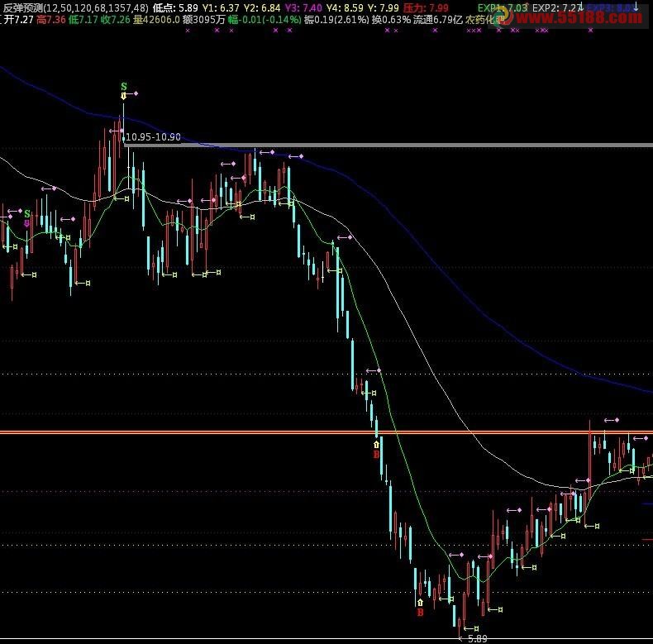Click the up arrow above the mid-chart B marker
The image size is (653, 644).
tap(376, 445)
